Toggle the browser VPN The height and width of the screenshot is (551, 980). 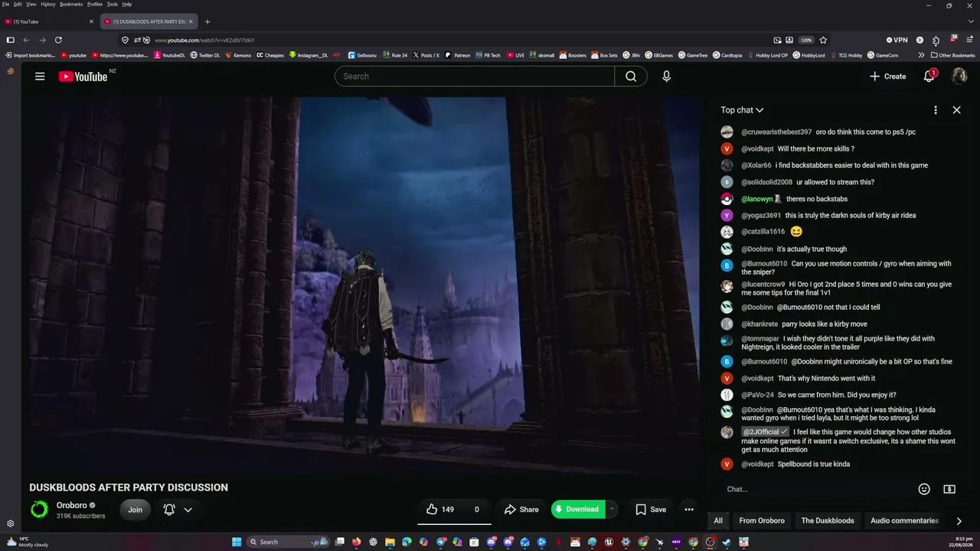click(x=897, y=40)
